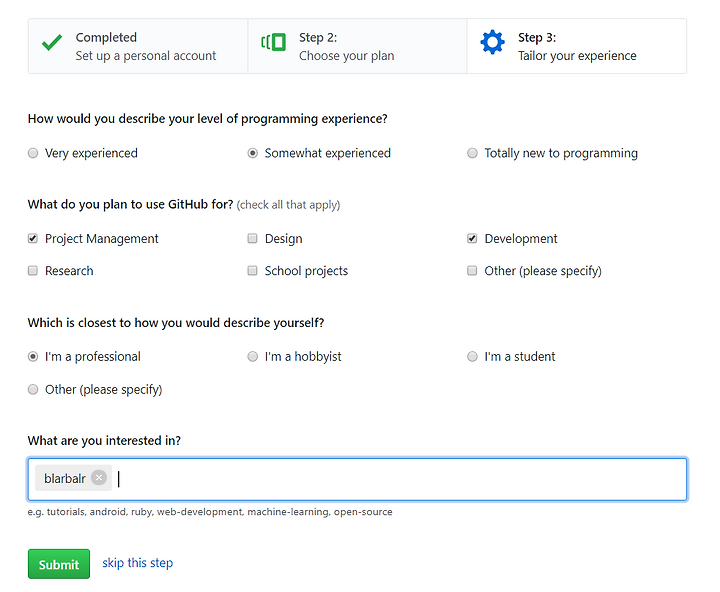Open Step 3: Tailor your experience tab

tap(577, 46)
